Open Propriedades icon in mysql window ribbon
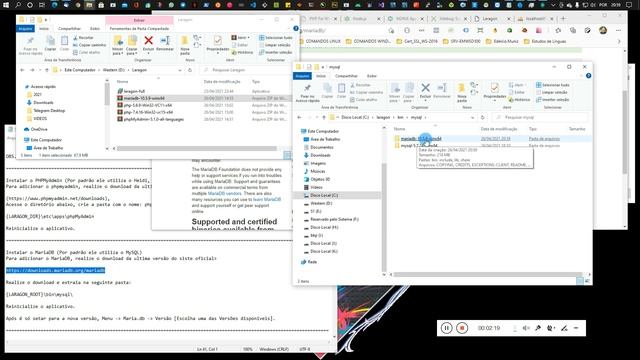This screenshot has height=360, width=640. (x=494, y=91)
